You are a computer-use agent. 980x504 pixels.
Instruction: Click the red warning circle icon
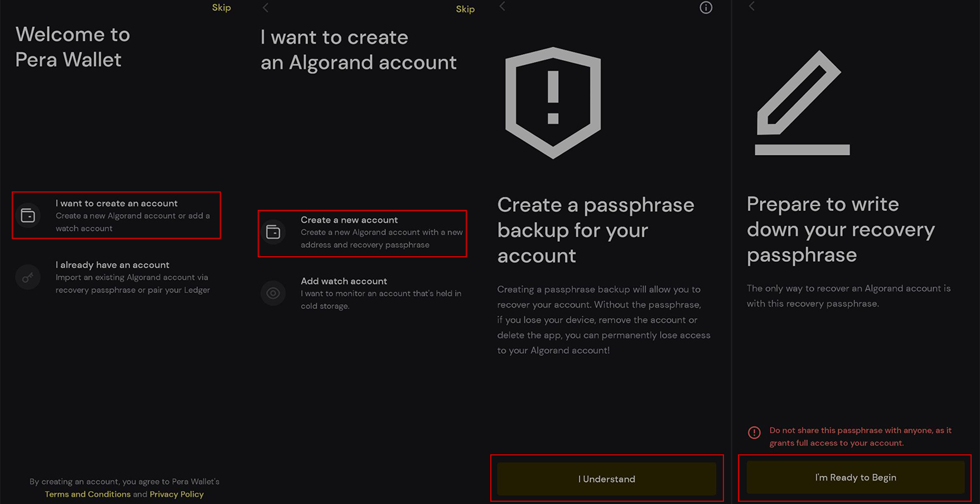click(754, 433)
